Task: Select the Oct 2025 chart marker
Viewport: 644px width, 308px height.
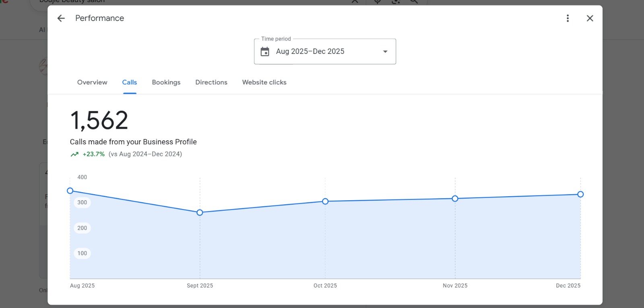Action: [x=325, y=201]
